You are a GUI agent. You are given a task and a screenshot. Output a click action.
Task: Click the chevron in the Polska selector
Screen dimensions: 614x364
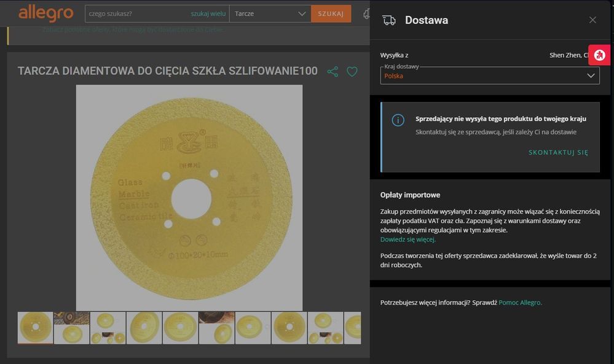click(591, 76)
